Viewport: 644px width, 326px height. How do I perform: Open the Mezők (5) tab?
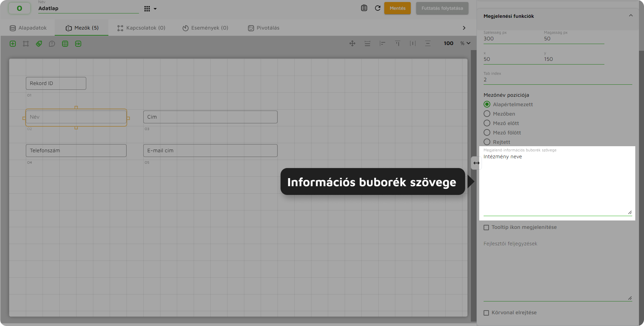pos(82,28)
